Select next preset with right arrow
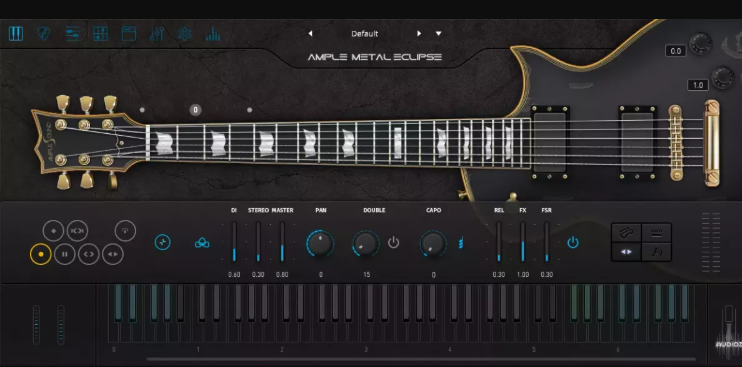742x367 pixels. point(419,34)
